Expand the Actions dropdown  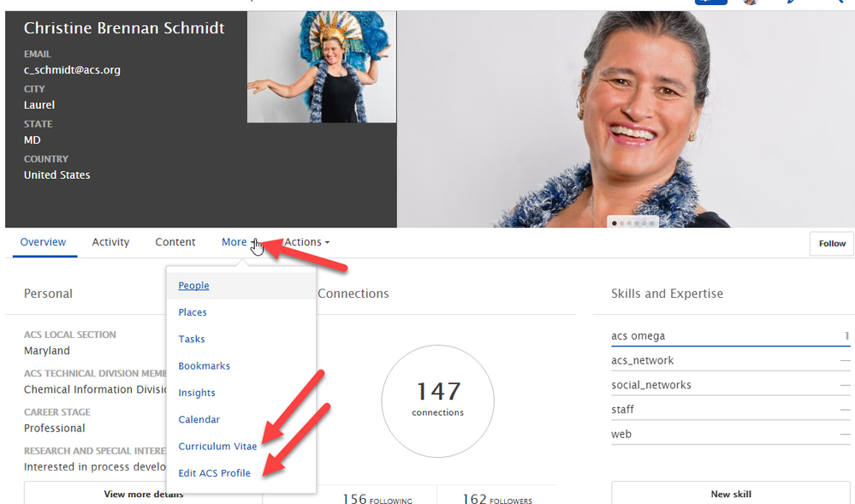coord(306,242)
